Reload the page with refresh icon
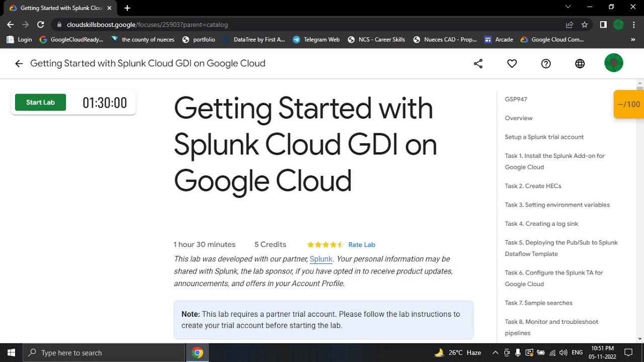 [x=41, y=24]
